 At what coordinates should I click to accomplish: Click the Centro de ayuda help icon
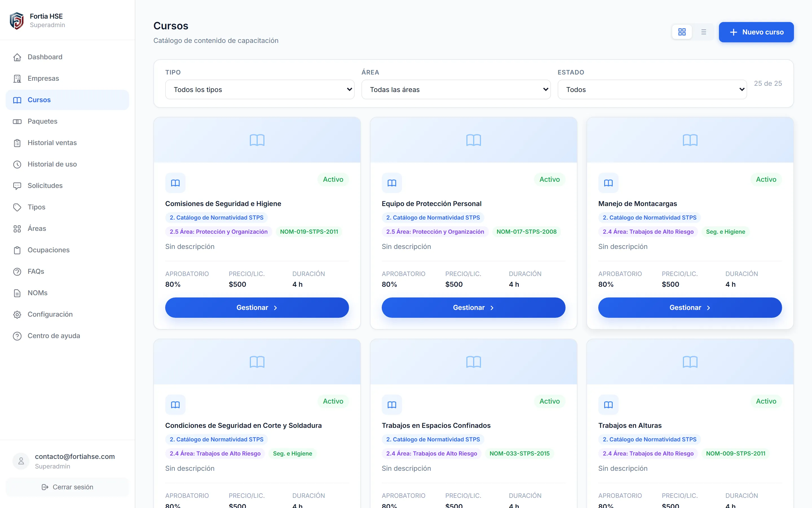tap(17, 336)
